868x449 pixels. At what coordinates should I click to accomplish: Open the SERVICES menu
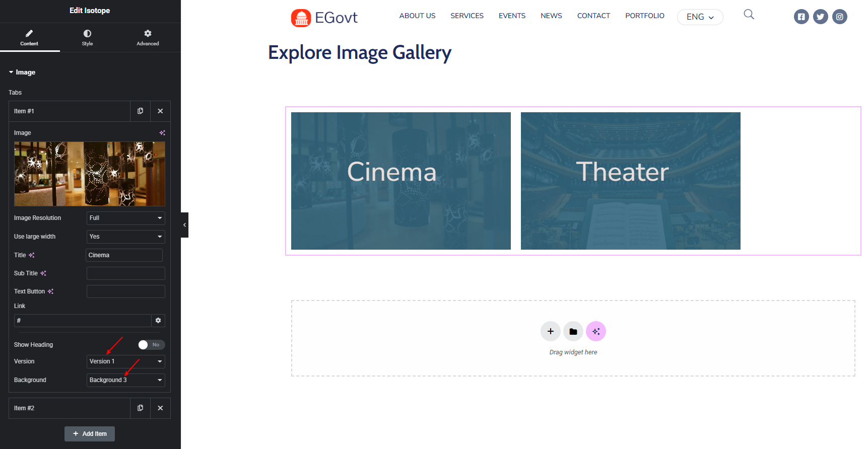click(x=467, y=16)
